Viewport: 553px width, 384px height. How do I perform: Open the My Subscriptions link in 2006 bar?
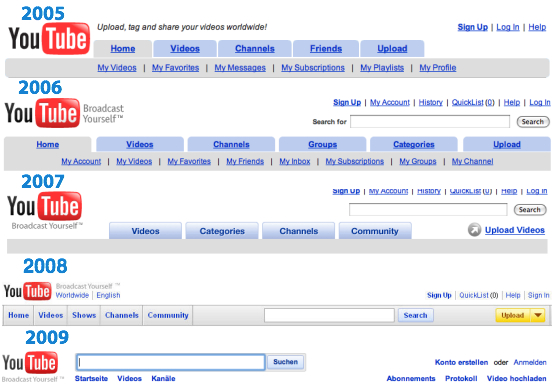coord(354,161)
